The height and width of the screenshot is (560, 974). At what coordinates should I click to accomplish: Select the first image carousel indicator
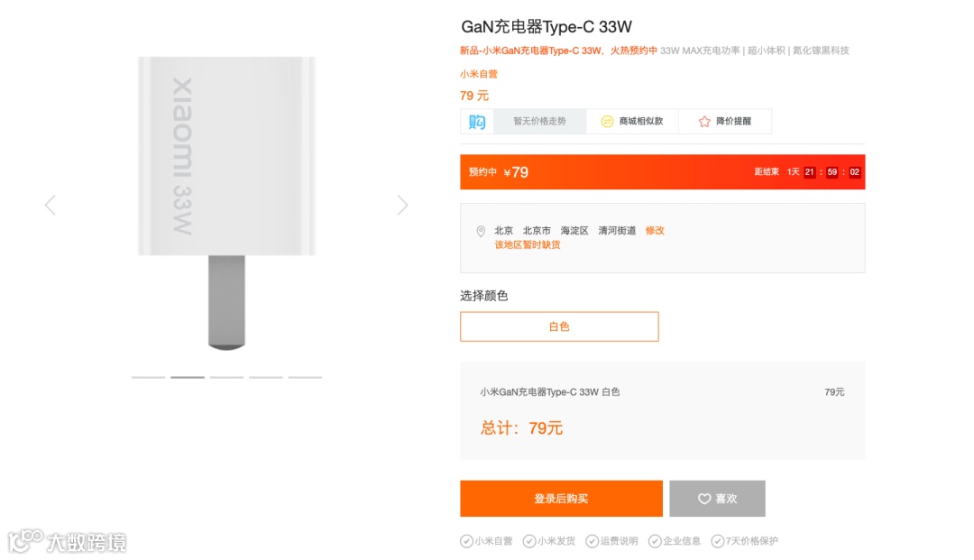pos(149,377)
